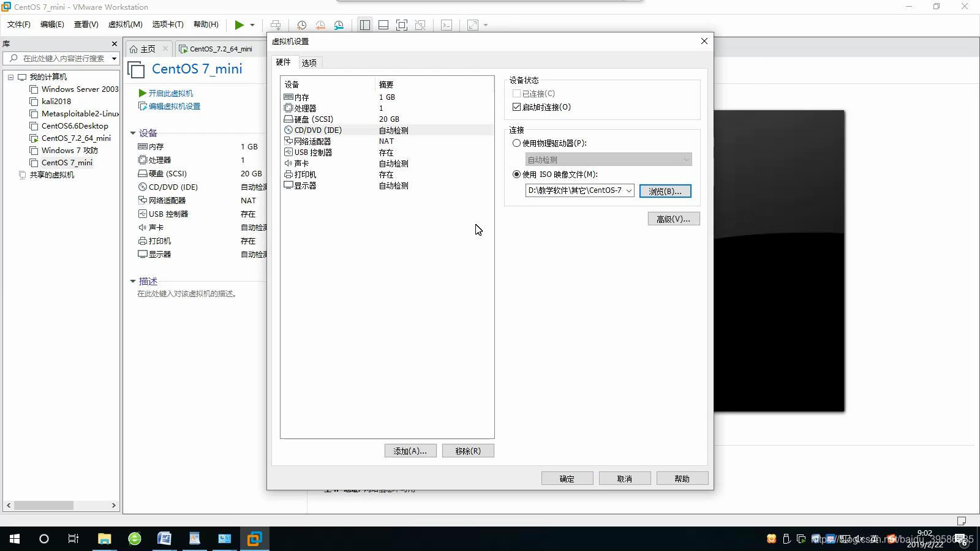Open the snapshot manager wrench-clock icon
Image resolution: width=980 pixels, height=551 pixels.
point(339,25)
